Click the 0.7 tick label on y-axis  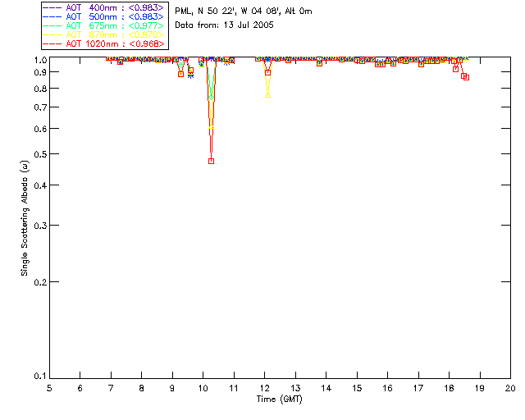(x=40, y=107)
